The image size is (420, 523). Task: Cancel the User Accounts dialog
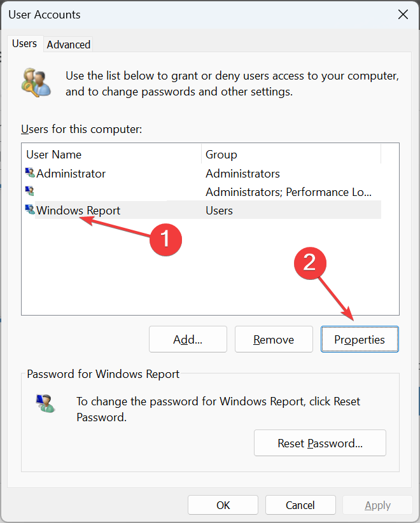pos(300,505)
